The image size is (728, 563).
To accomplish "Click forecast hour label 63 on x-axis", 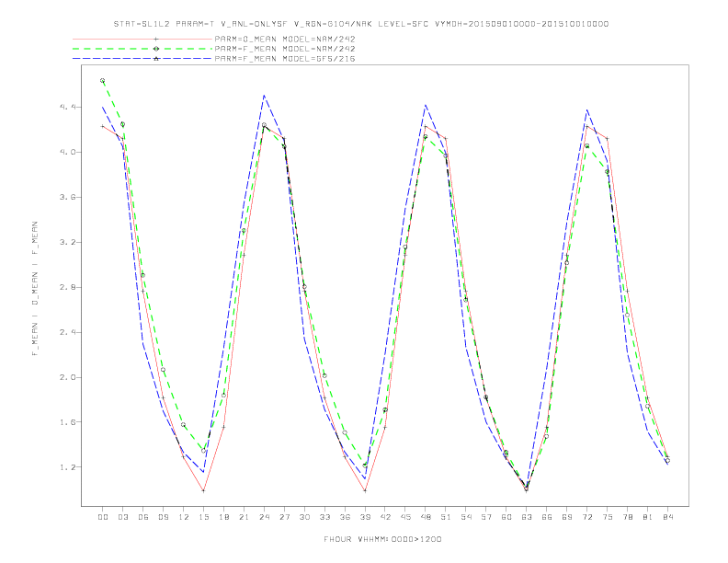I will pyautogui.click(x=527, y=517).
